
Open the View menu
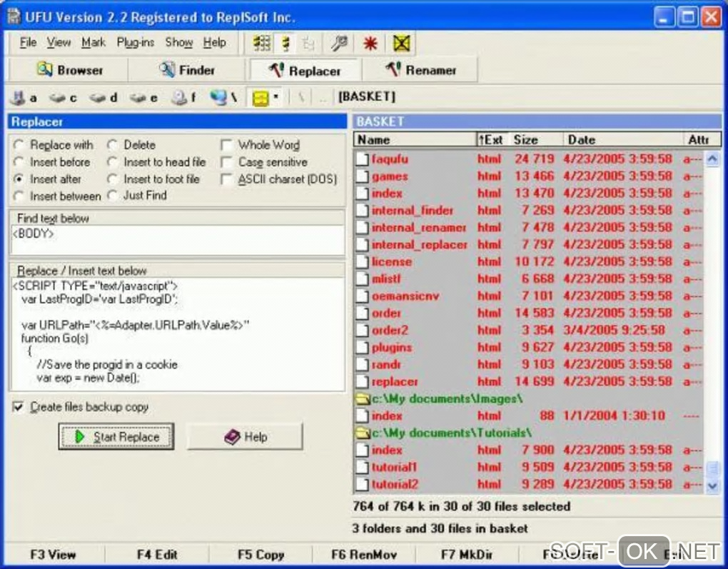coord(59,42)
